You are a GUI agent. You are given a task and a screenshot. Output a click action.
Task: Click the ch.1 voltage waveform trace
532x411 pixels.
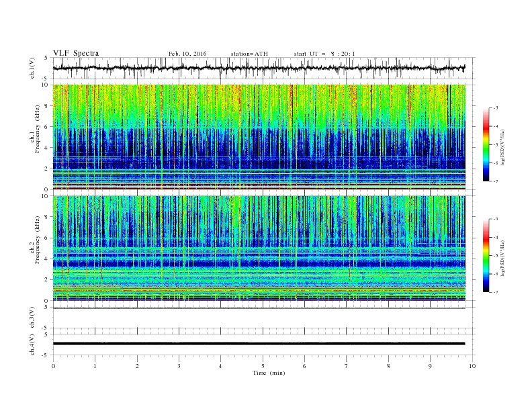pos(259,68)
